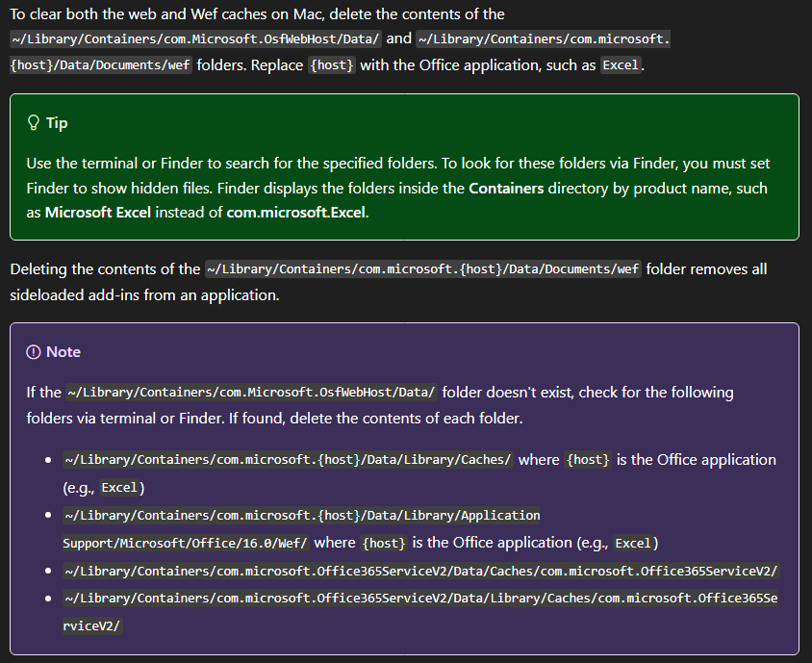Click the Excel code in the first bullet
This screenshot has width=812, height=663.
point(119,488)
